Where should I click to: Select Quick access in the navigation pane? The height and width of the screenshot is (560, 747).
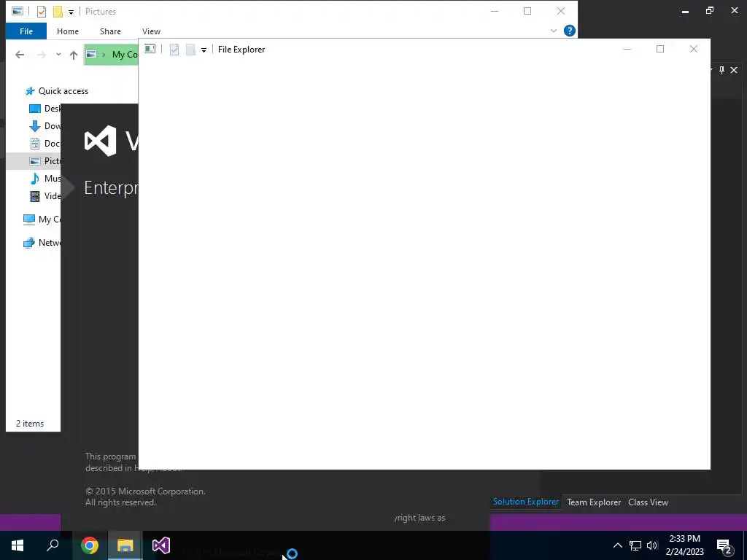tap(63, 91)
